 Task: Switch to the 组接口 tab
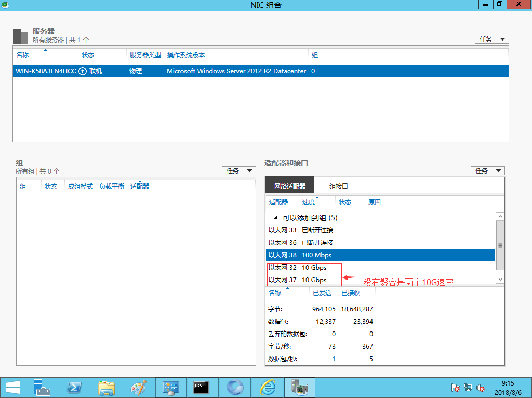coord(338,184)
